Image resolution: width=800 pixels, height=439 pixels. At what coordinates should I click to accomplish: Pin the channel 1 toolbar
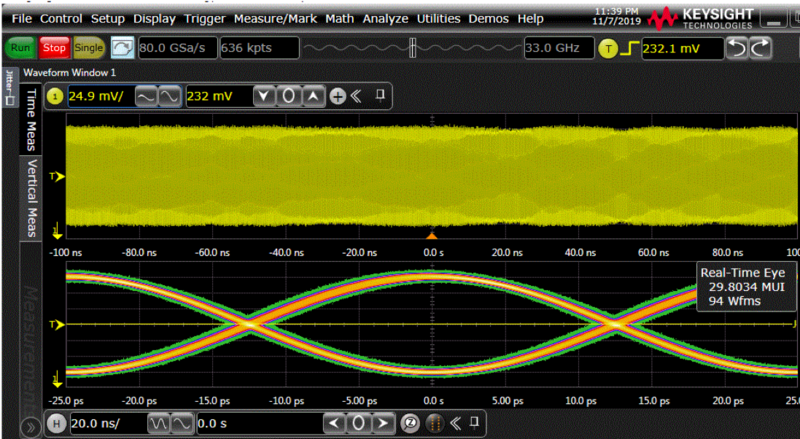tap(380, 95)
